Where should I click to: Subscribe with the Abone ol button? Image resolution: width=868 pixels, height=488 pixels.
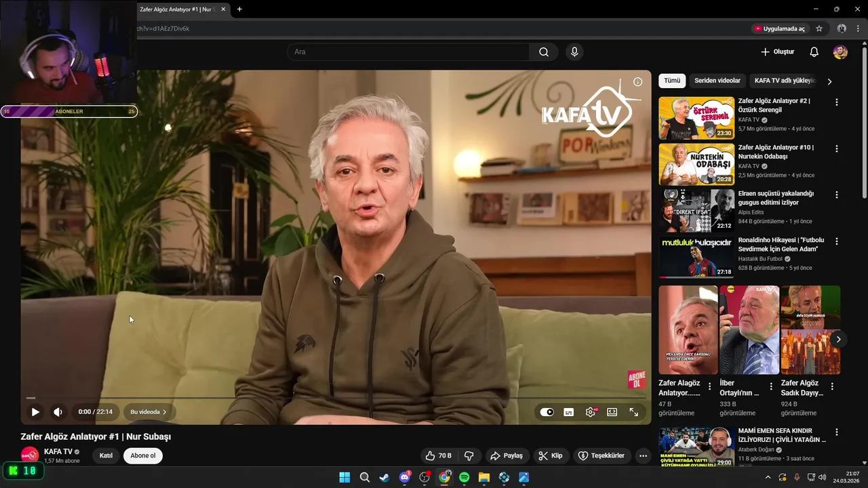click(143, 455)
